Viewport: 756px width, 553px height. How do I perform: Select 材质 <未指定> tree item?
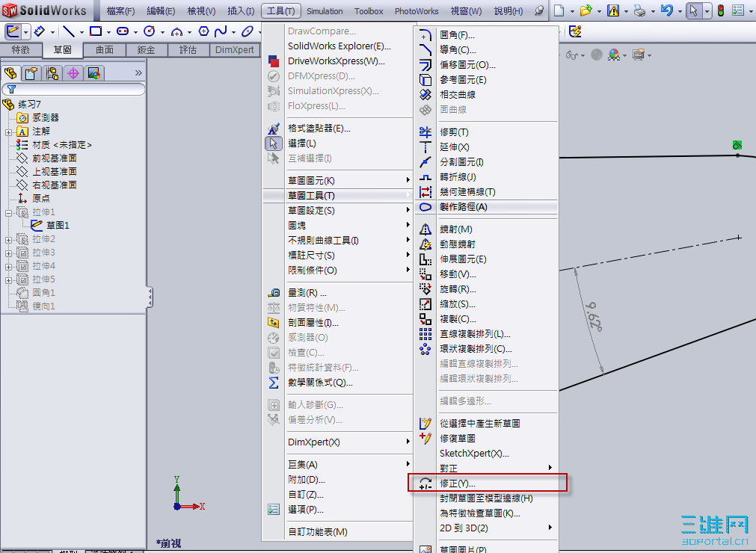(54, 144)
